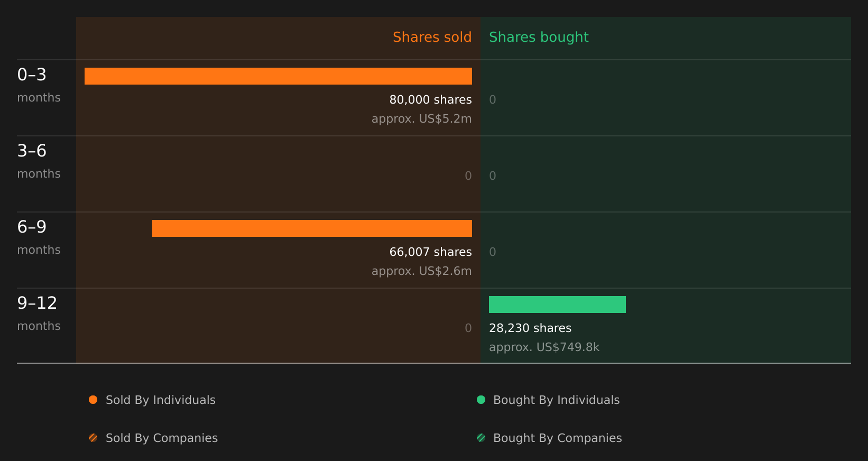Click the bought 0 in 0–3 months row
This screenshot has height=461, width=868.
tap(493, 99)
